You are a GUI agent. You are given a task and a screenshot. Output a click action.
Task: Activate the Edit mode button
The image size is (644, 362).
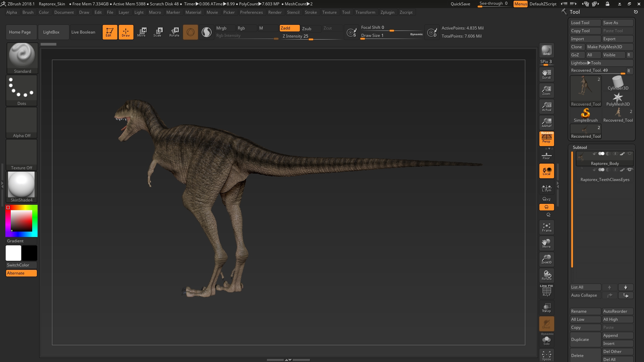[110, 32]
